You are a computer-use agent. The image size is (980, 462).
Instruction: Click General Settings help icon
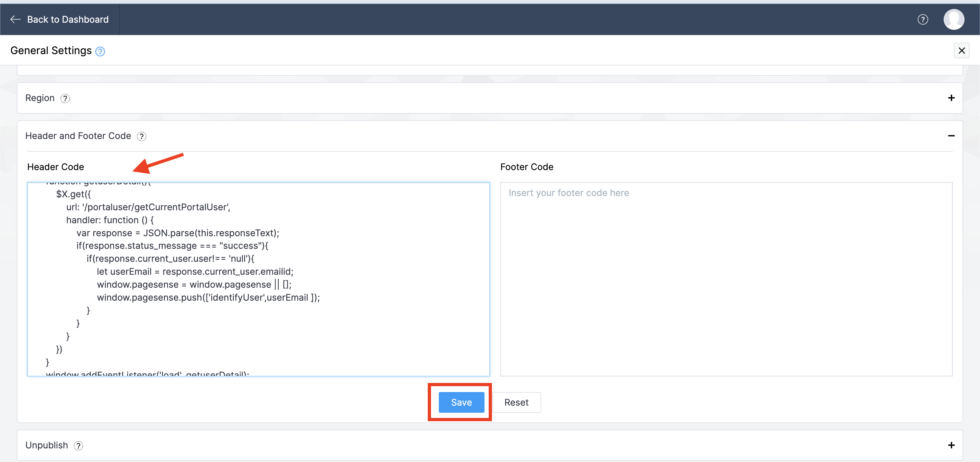click(100, 51)
